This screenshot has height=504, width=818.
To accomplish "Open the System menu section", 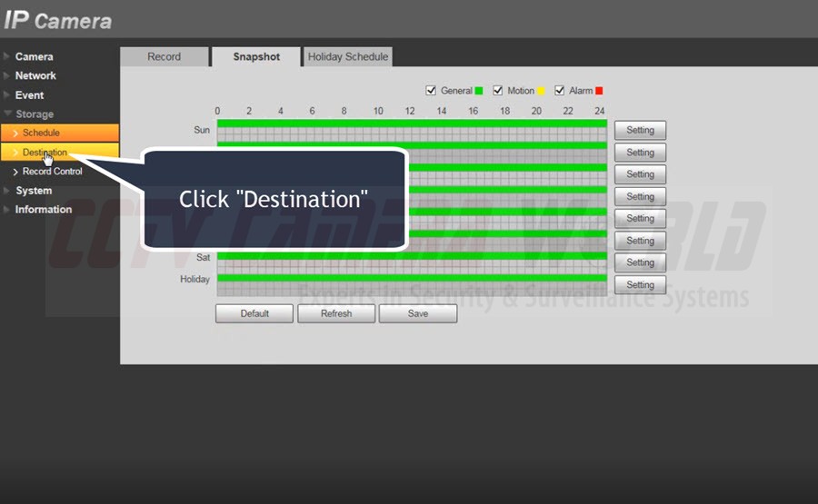I will click(34, 191).
